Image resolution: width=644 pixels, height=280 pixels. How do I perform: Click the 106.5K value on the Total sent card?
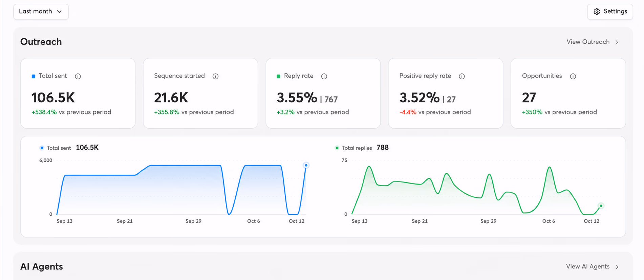coord(53,98)
